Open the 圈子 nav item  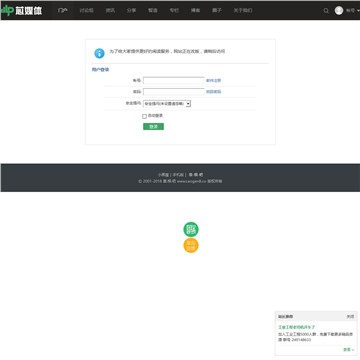coord(217,10)
